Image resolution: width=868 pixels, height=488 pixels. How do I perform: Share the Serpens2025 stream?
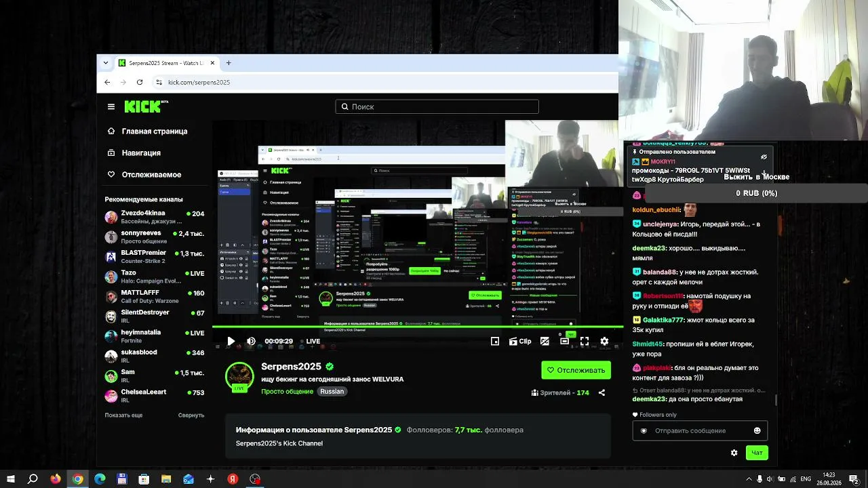(x=601, y=392)
